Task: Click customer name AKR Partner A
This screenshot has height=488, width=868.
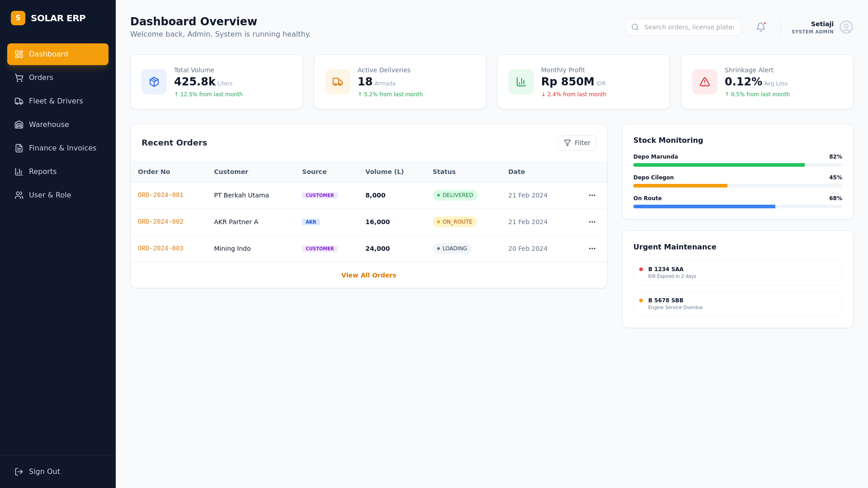Action: (x=236, y=222)
